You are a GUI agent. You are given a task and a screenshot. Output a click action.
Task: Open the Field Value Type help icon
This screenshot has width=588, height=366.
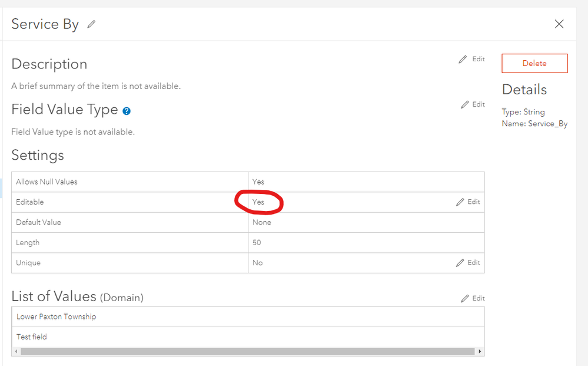[x=127, y=111]
